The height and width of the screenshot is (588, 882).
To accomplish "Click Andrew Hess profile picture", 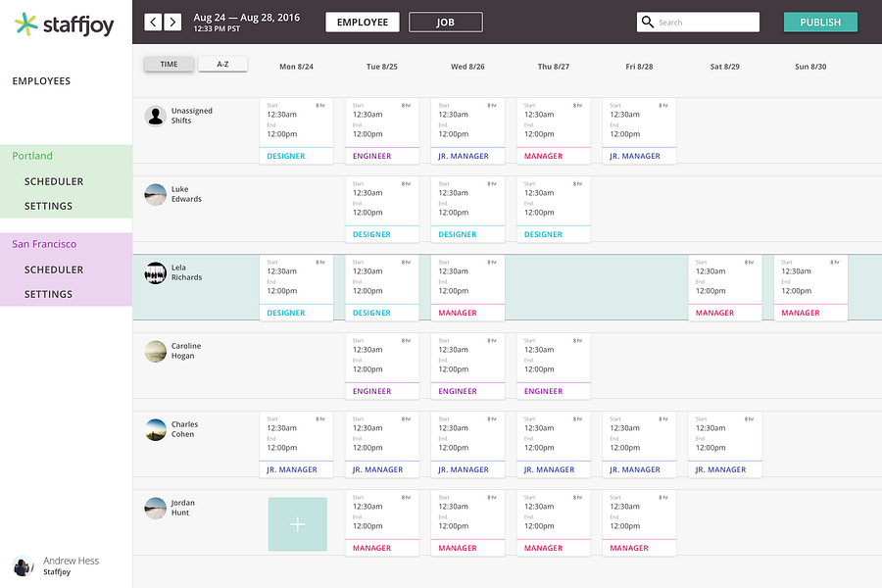I will [x=24, y=565].
